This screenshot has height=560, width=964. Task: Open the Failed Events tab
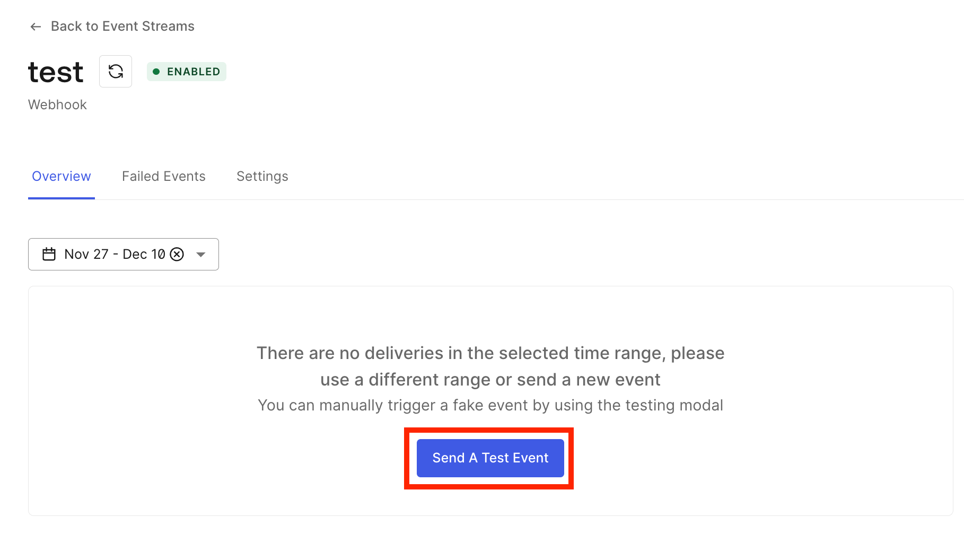coord(163,176)
